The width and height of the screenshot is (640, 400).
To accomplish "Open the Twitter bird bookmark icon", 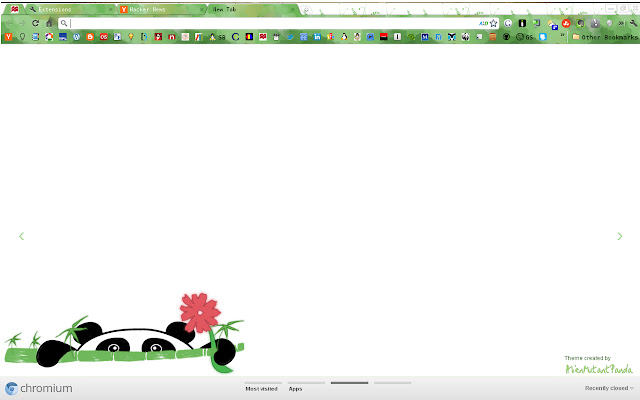I will (x=290, y=37).
